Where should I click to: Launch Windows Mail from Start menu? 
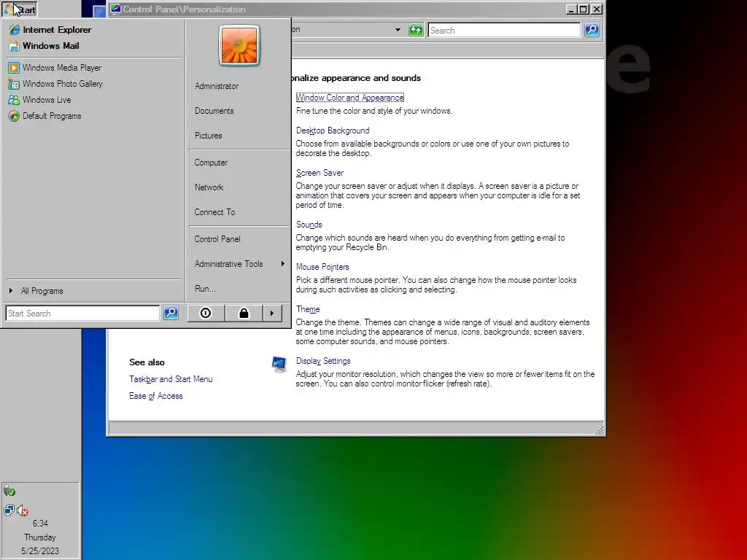pos(44,46)
